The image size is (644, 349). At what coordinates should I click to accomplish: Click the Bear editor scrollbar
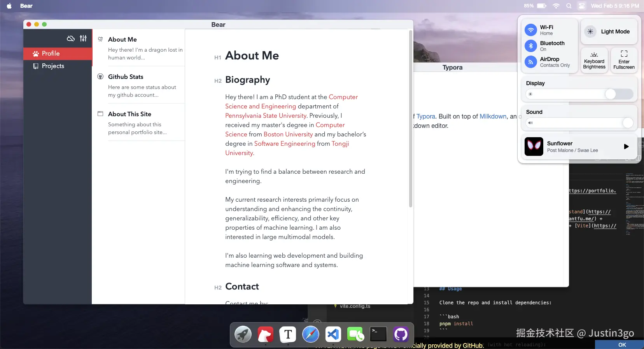pos(410,119)
